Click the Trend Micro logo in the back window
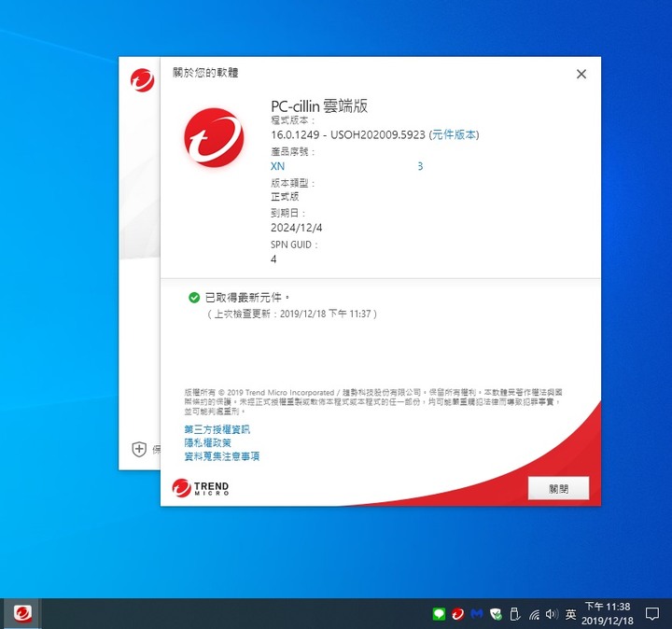672x629 pixels. point(142,80)
